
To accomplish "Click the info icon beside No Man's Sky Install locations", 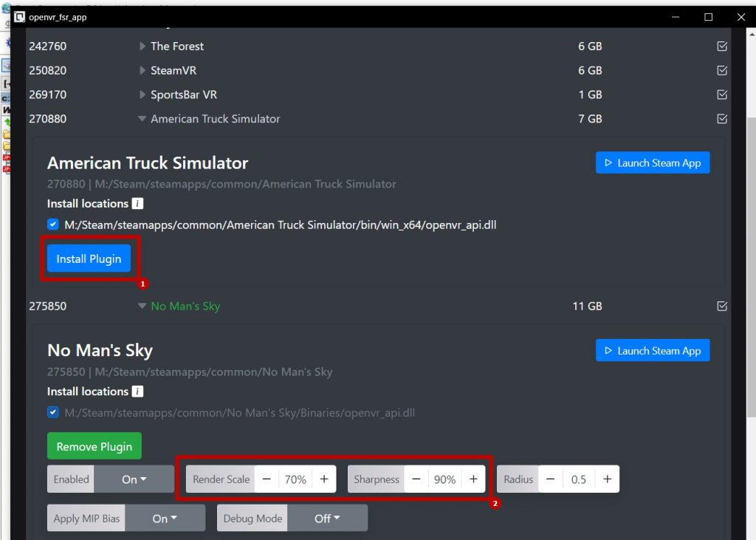I will point(137,392).
